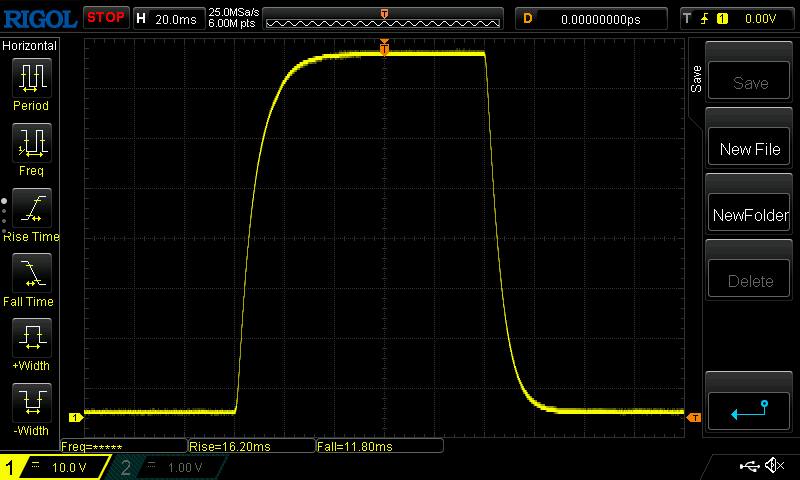Click the 6.00M pts memory depth text

coord(232,23)
